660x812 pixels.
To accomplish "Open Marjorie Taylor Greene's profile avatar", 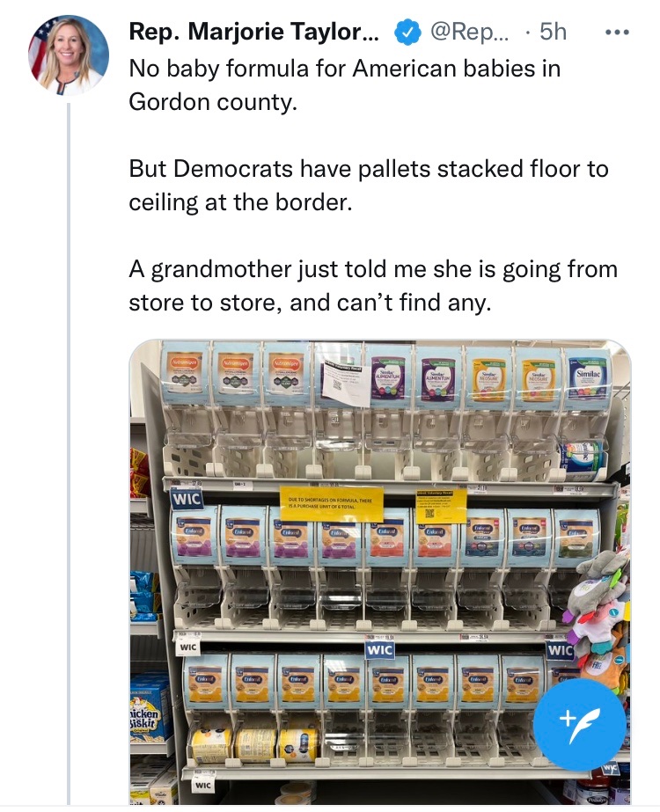I will point(69,55).
